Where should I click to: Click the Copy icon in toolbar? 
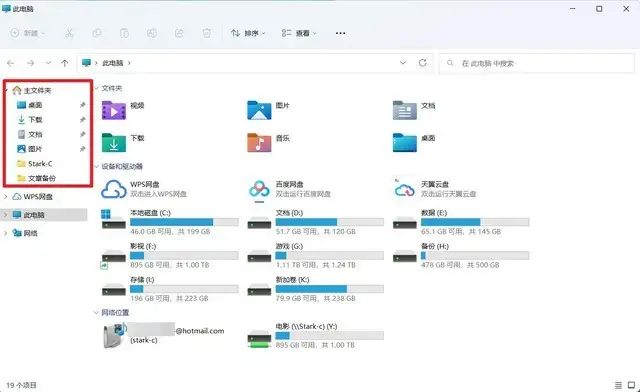click(97, 33)
